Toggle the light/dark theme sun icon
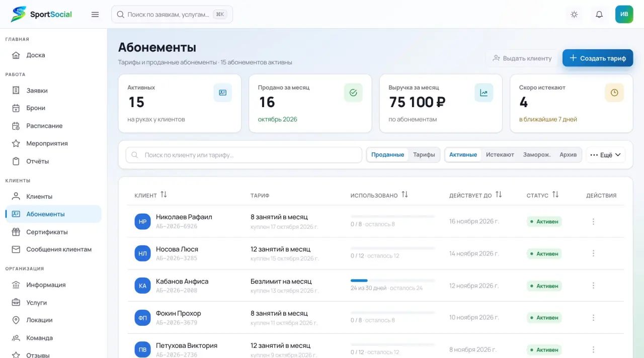644x358 pixels. point(574,15)
